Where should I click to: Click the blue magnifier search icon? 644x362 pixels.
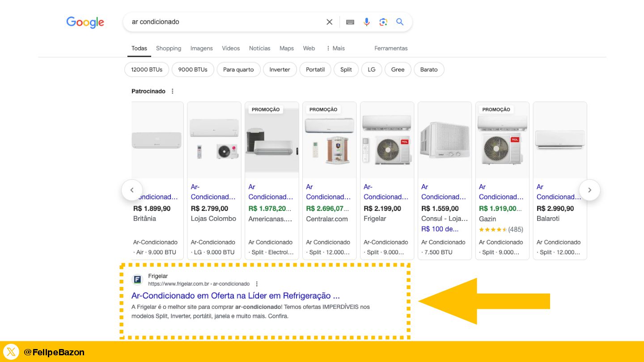pos(400,22)
